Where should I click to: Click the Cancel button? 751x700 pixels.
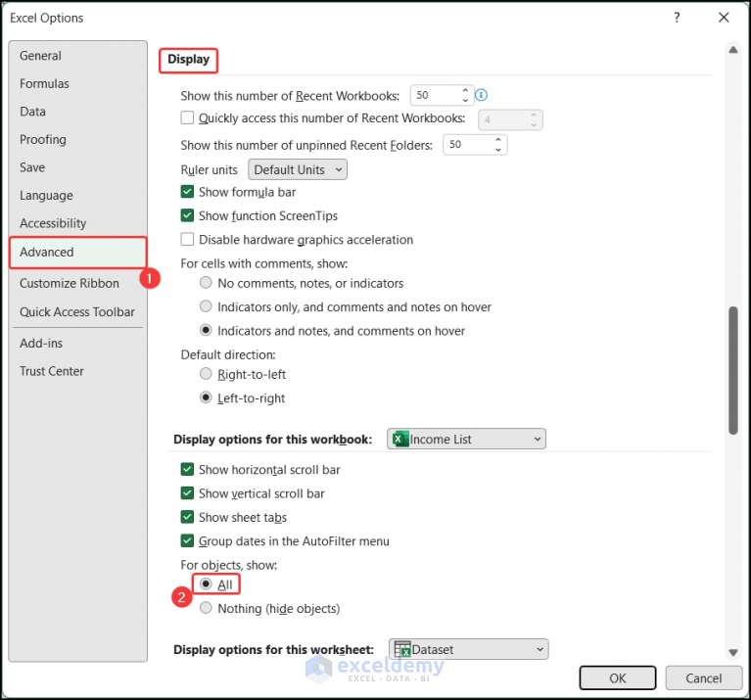coord(703,678)
